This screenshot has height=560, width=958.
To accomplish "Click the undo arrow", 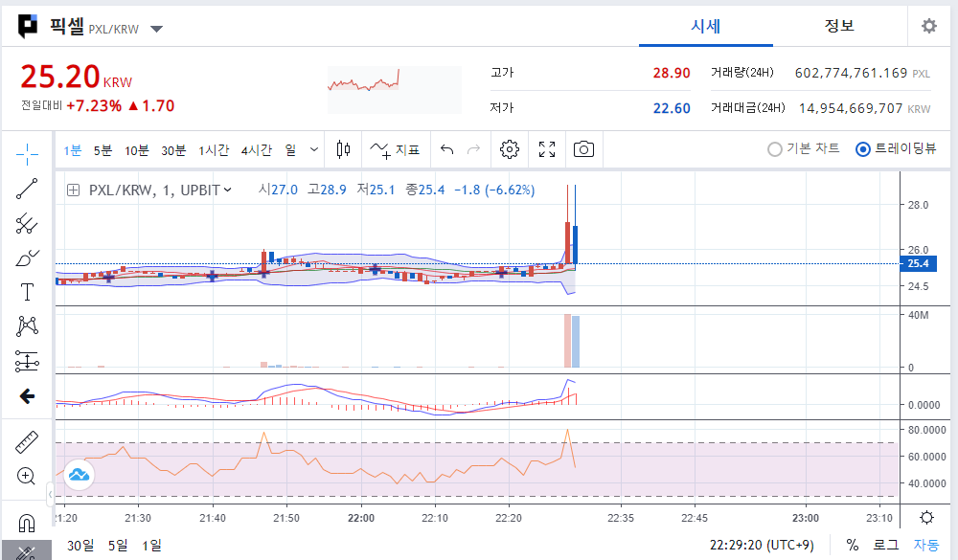I will [447, 149].
